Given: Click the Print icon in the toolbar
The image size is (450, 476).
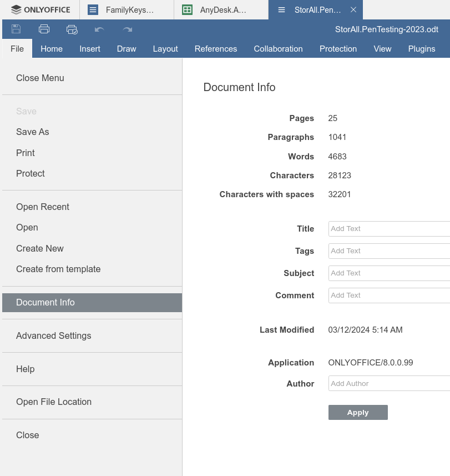Looking at the screenshot, I should pos(44,29).
